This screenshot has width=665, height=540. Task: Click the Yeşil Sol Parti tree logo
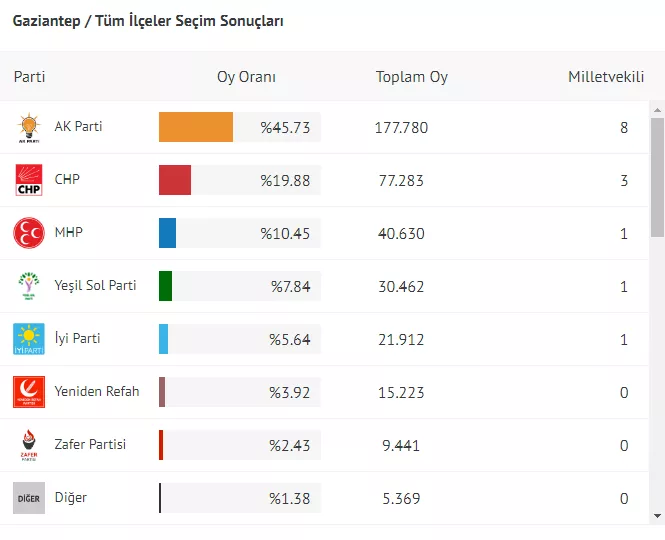(29, 286)
